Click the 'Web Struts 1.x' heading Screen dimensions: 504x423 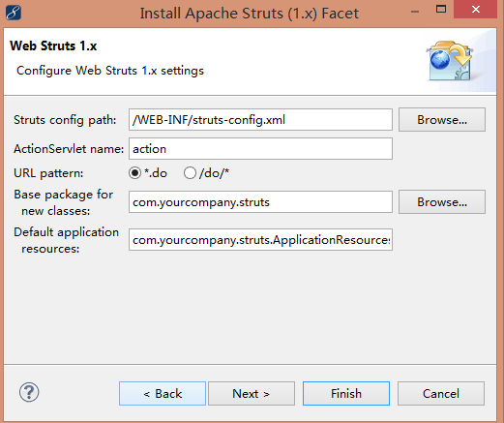53,45
